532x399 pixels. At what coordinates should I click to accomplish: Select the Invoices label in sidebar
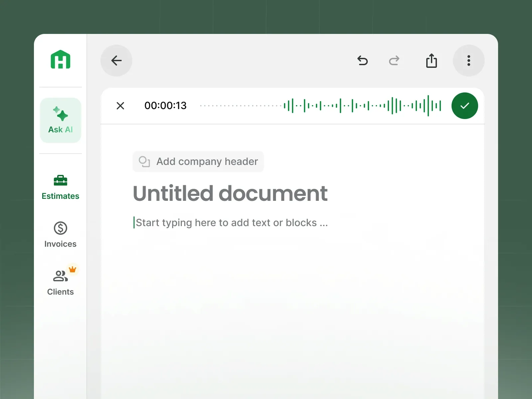pyautogui.click(x=60, y=244)
